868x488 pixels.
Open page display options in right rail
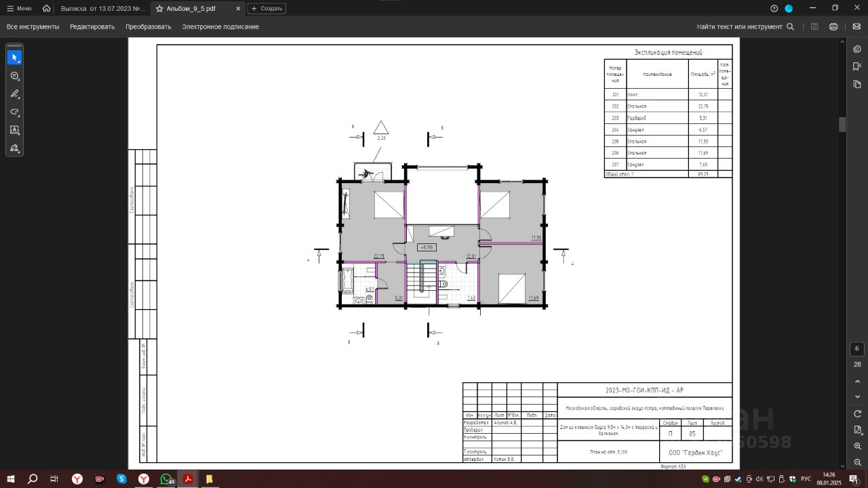point(857,430)
